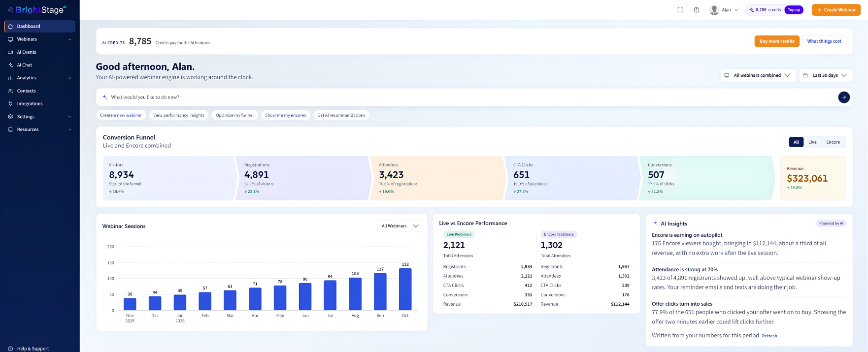
Task: Click the Settings gear icon
Action: click(10, 117)
